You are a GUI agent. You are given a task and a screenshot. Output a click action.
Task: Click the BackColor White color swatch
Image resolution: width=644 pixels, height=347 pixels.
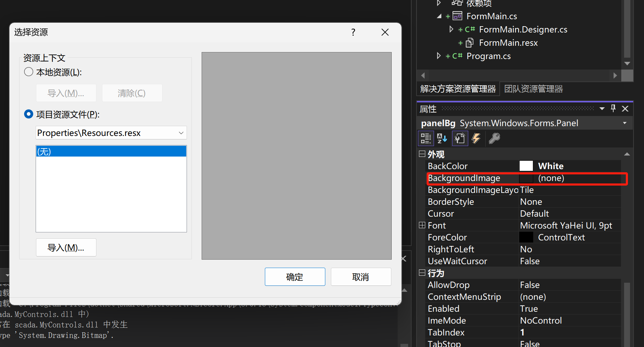[526, 166]
